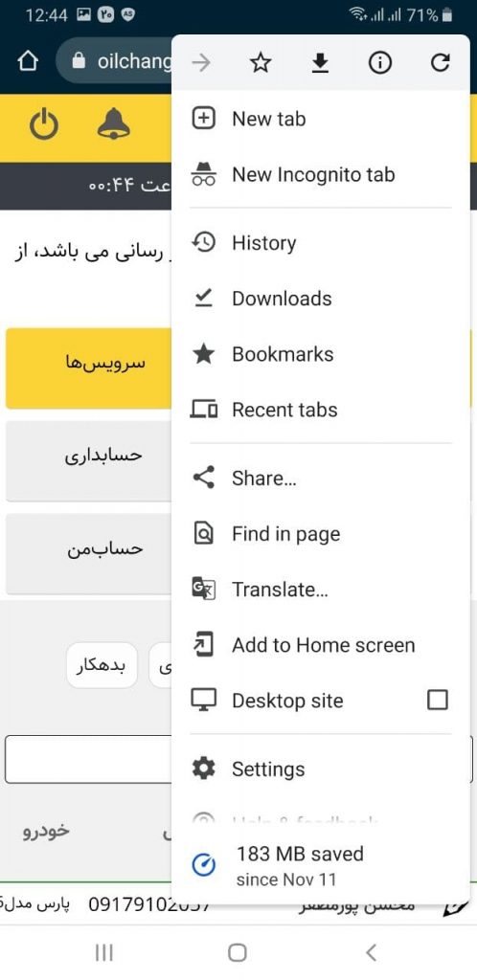
Task: Choose Translate... menu item
Action: click(x=320, y=590)
